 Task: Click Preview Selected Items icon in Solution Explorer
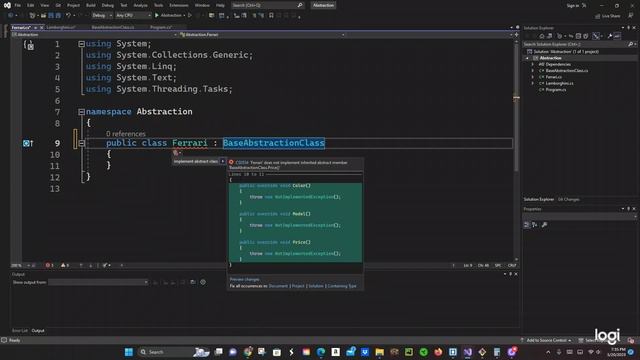coord(618,36)
